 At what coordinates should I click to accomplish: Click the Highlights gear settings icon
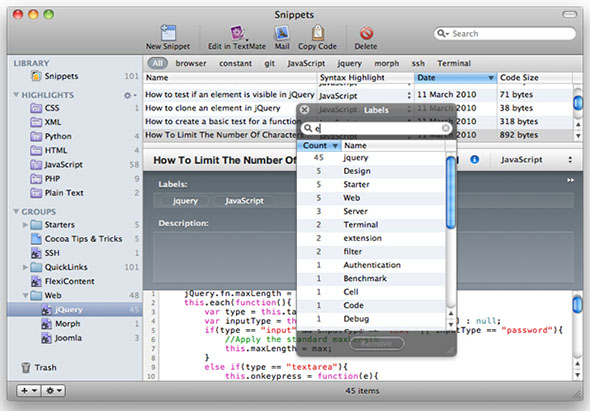tap(129, 95)
